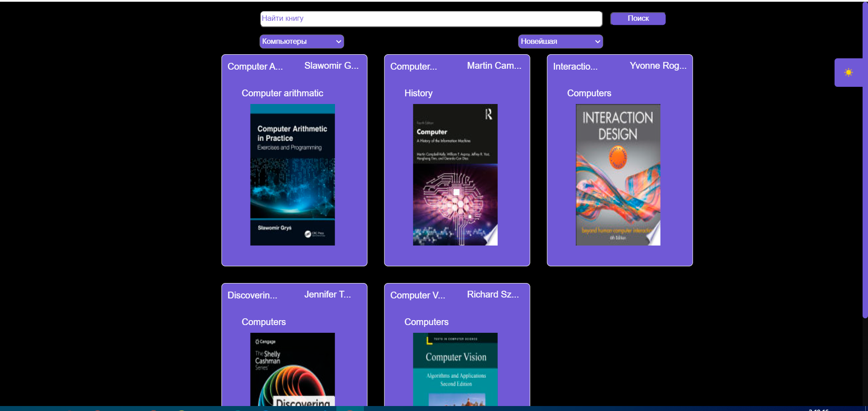Open the Новейшая sort order dropdown
This screenshot has width=868, height=411.
pyautogui.click(x=560, y=42)
